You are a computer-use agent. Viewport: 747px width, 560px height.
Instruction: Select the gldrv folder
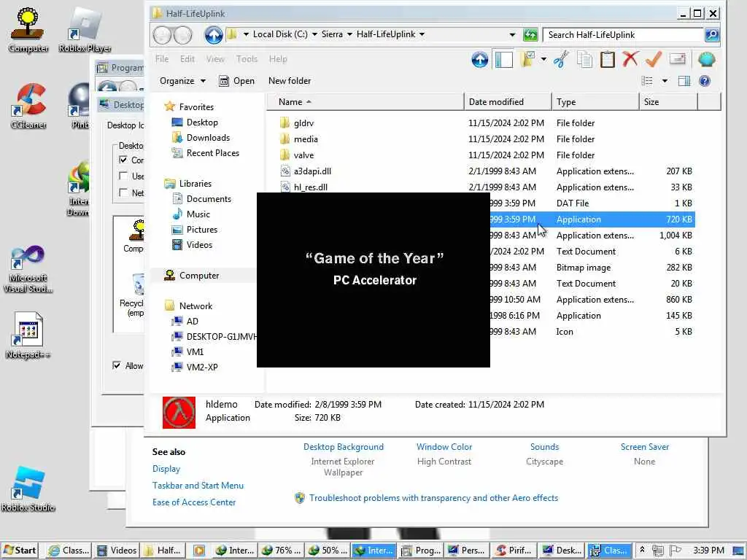pyautogui.click(x=304, y=122)
